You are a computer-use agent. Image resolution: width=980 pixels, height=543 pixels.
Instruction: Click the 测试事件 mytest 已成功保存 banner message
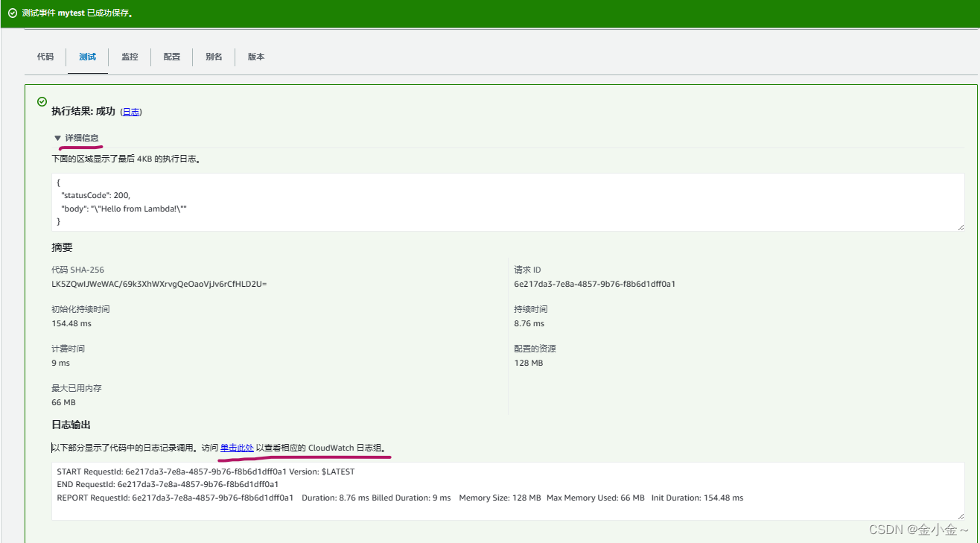click(x=79, y=14)
